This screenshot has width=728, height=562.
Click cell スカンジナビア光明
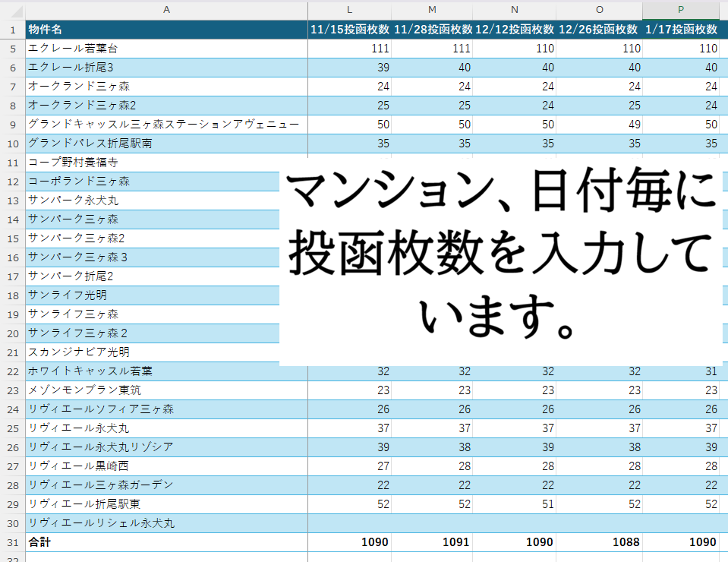153,352
